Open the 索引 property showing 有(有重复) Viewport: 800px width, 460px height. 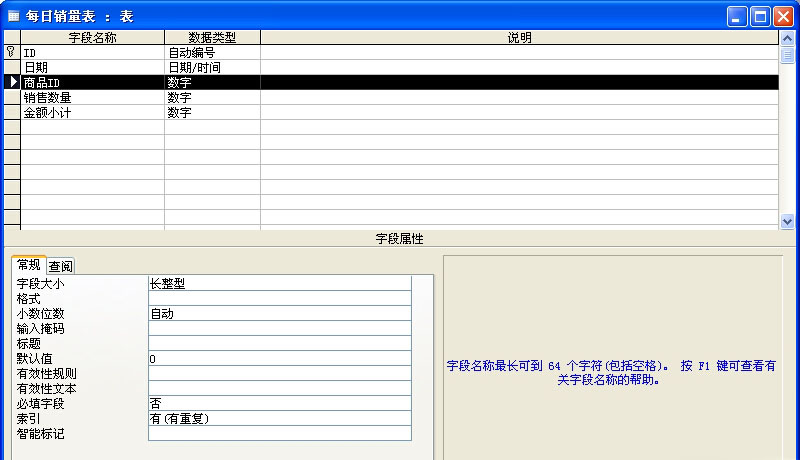click(279, 419)
